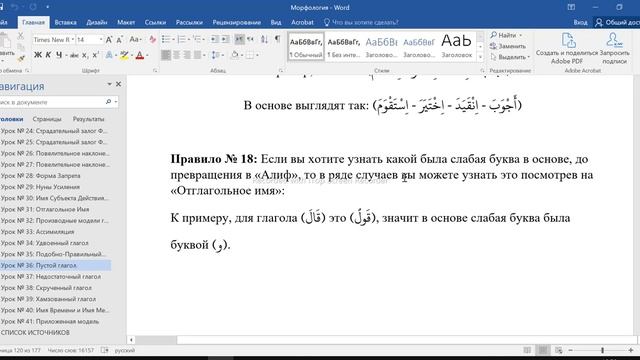Click the Sort (A-Z) icon
The image size is (640, 360).
tap(264, 39)
